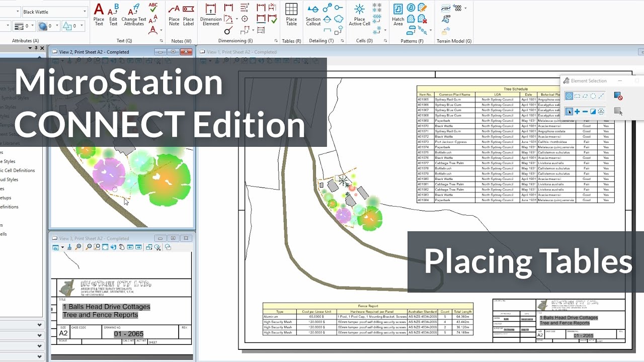Select the Place Label tool
The width and height of the screenshot is (644, 362).
pyautogui.click(x=188, y=14)
